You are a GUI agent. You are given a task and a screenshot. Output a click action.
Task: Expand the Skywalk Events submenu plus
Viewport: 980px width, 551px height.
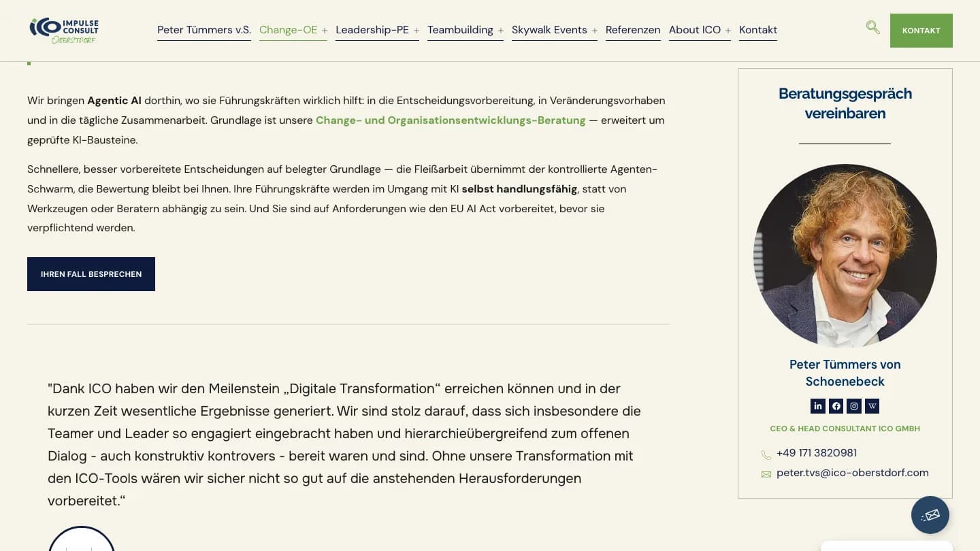[x=595, y=31]
